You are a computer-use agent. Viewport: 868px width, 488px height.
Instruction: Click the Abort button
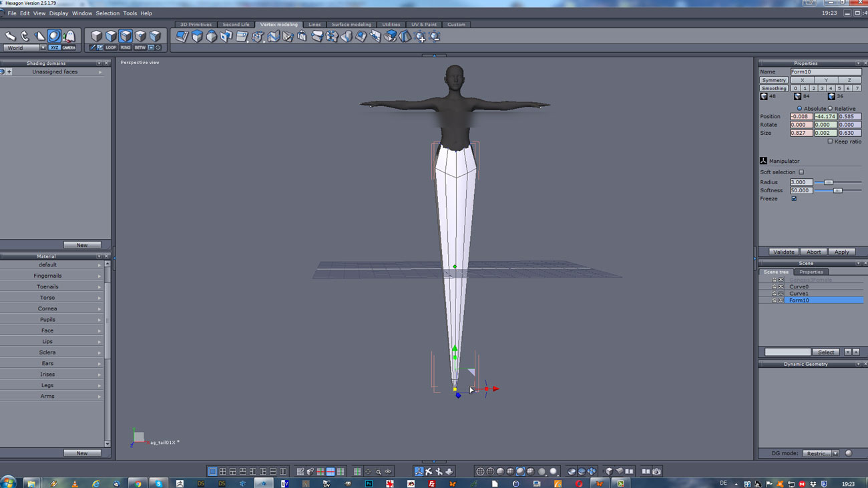pyautogui.click(x=813, y=252)
